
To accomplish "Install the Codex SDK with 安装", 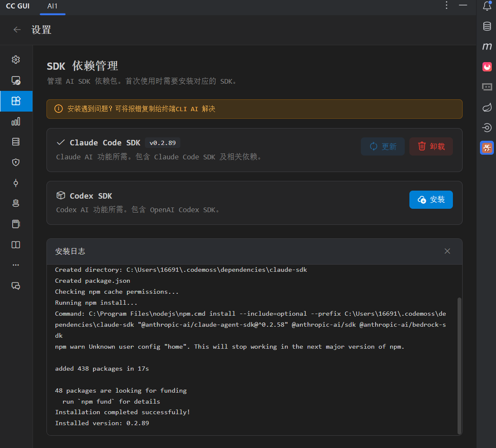I will pyautogui.click(x=431, y=199).
